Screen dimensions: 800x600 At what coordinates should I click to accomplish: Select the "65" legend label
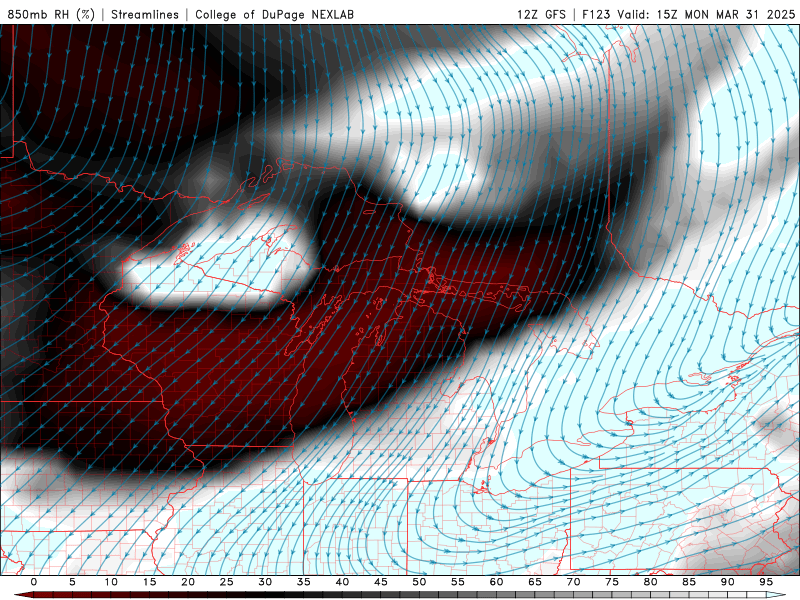point(535,582)
